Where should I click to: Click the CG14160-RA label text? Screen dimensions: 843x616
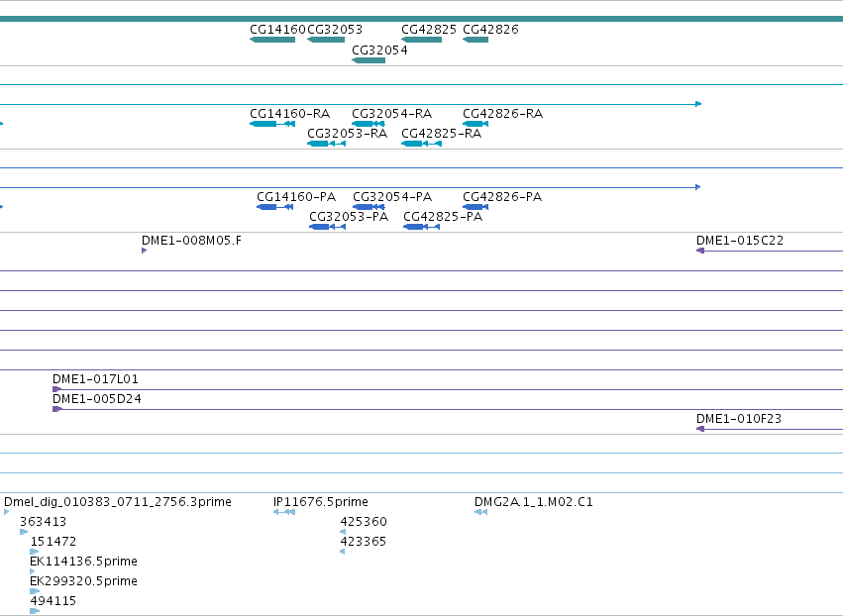pos(290,114)
